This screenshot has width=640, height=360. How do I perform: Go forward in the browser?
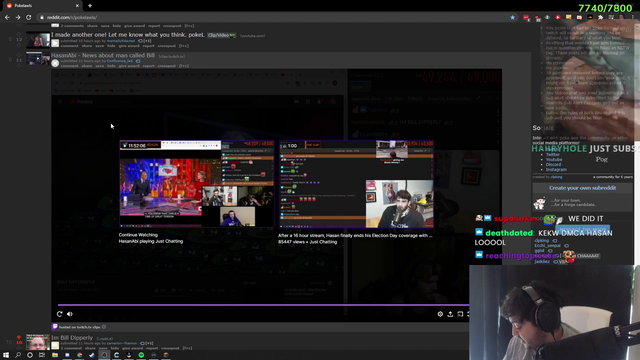tap(18, 18)
